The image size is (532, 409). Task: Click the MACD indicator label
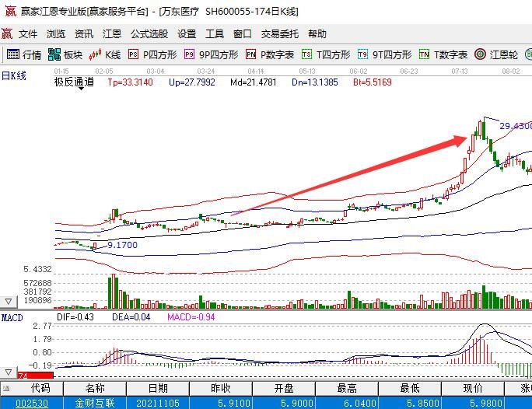pos(12,318)
